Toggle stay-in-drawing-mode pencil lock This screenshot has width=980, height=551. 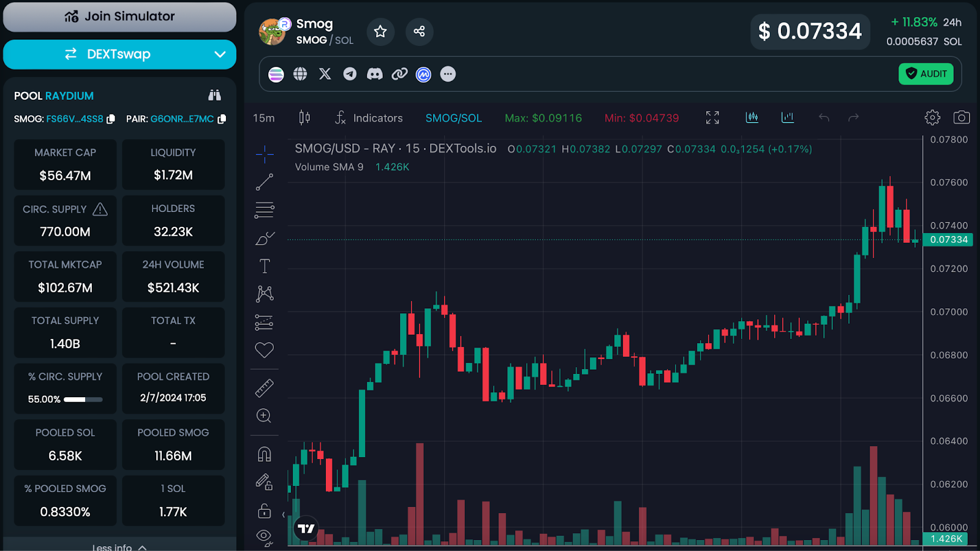coord(265,482)
